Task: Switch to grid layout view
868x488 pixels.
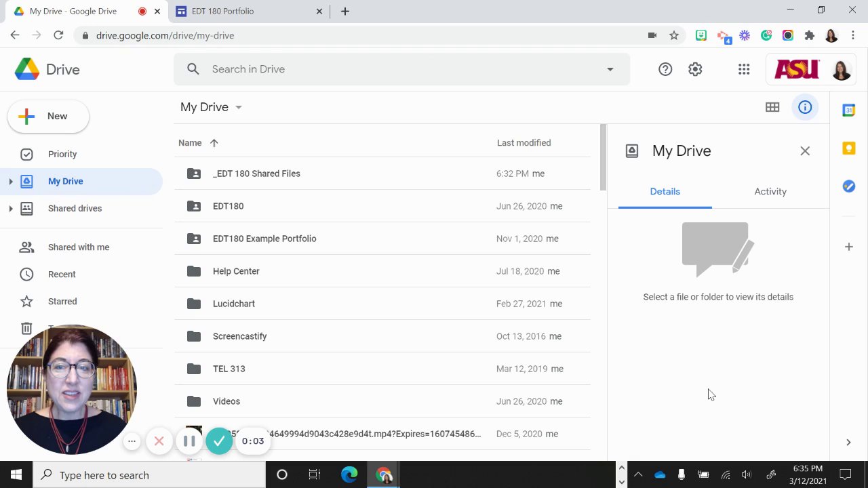Action: tap(772, 107)
